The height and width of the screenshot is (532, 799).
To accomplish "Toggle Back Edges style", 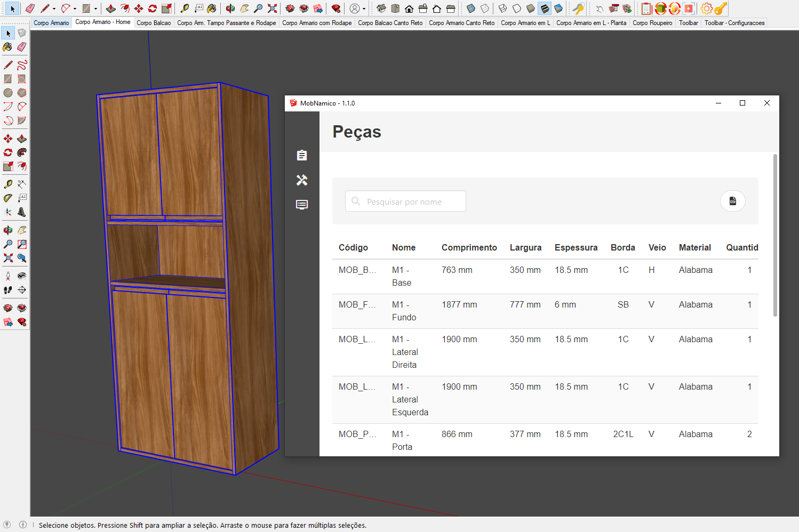I will [485, 9].
